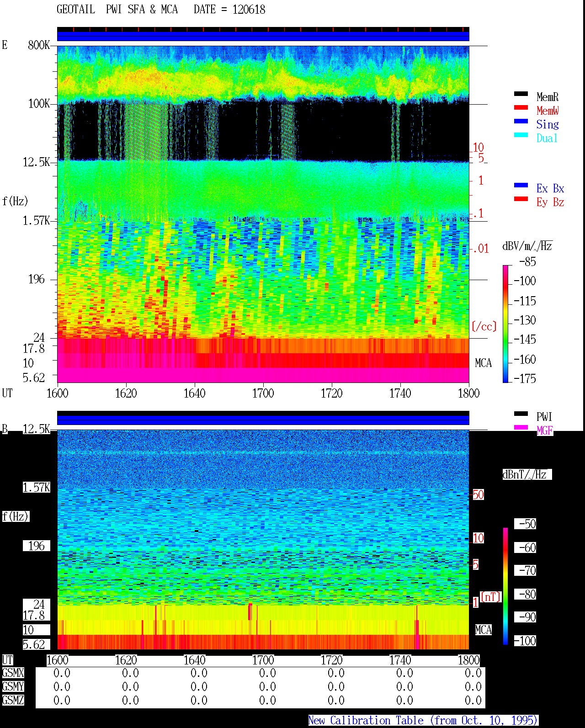Click the GSMZ row label

[x=13, y=700]
